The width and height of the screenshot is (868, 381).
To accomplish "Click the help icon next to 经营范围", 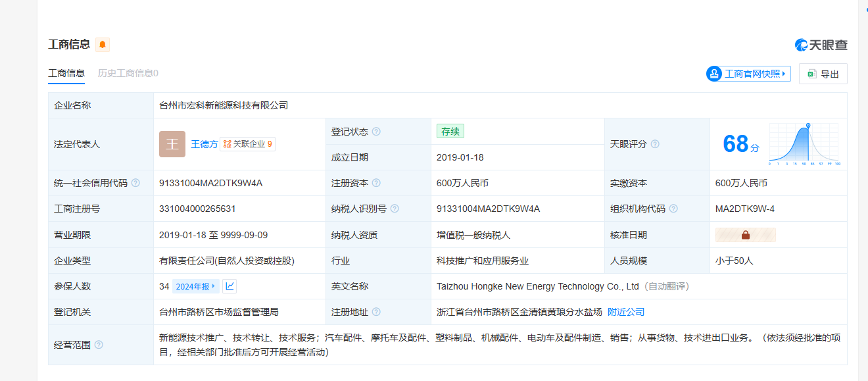I will point(99,345).
